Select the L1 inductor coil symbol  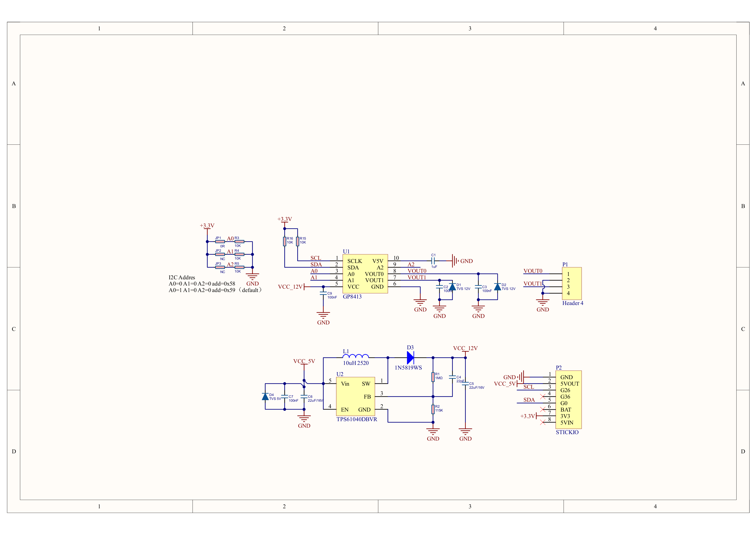tap(356, 356)
